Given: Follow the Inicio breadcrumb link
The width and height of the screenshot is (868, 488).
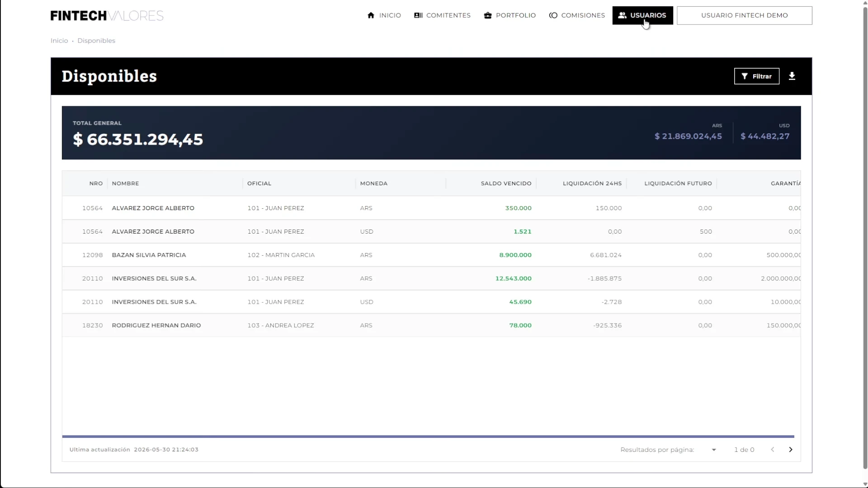Looking at the screenshot, I should click(x=59, y=41).
